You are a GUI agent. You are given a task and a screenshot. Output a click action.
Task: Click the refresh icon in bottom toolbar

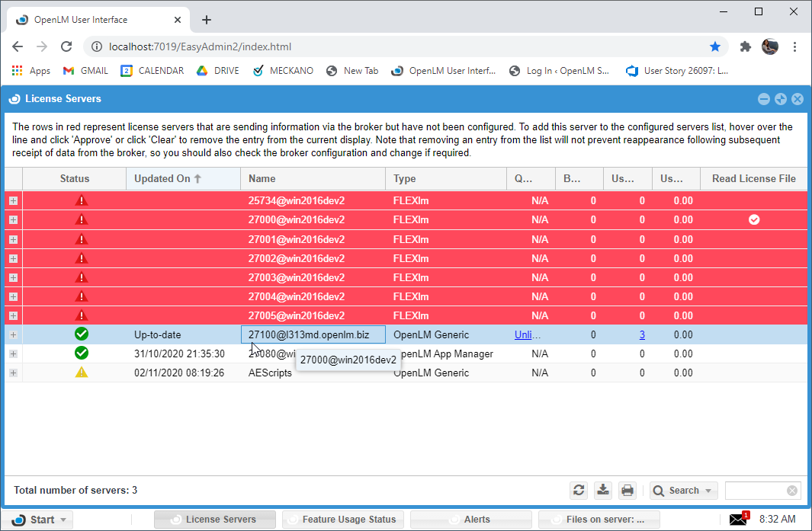[x=579, y=491]
